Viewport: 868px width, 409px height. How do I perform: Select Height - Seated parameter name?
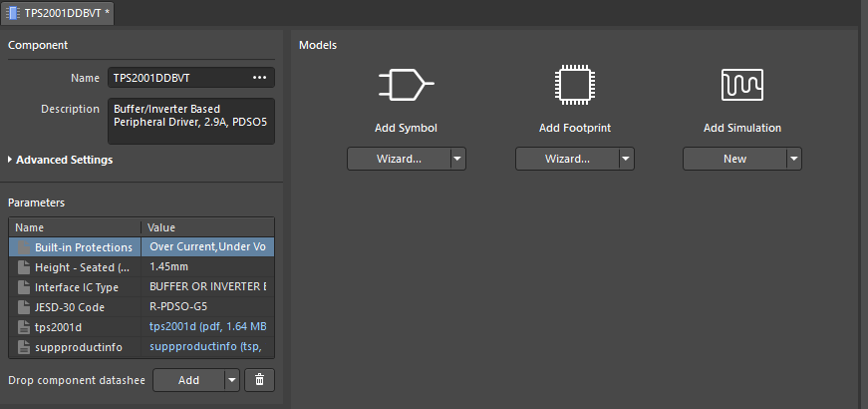(x=82, y=267)
